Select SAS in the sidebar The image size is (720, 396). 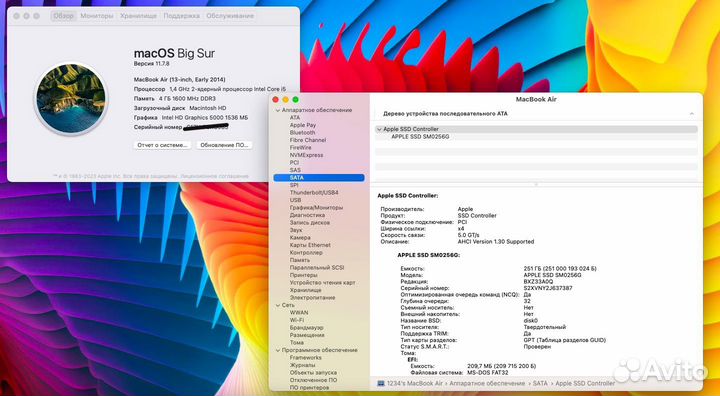tap(295, 170)
